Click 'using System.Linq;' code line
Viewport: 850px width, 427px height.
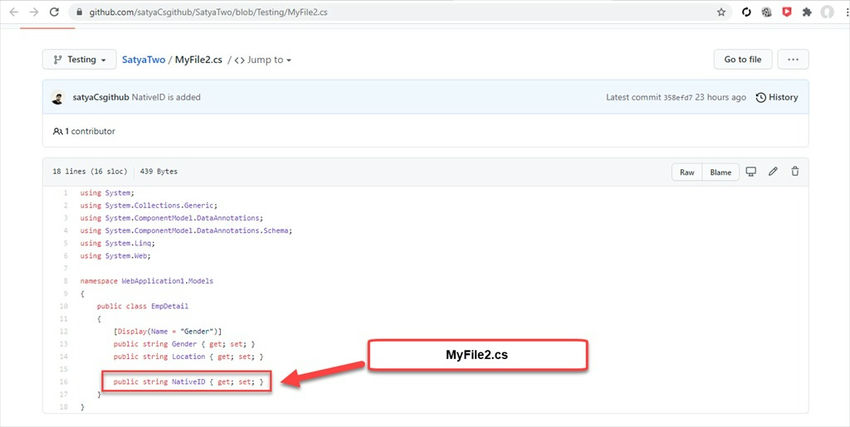tap(118, 243)
